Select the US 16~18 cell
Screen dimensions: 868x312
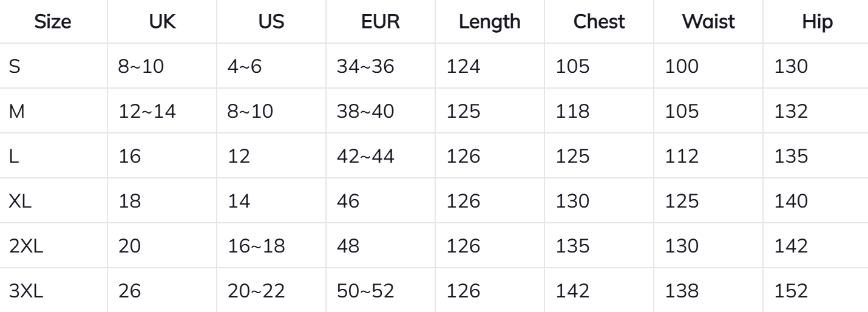click(x=255, y=245)
